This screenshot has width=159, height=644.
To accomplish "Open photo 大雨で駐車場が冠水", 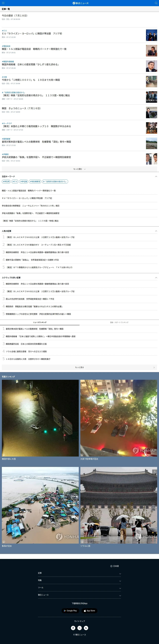I will 119,418.
